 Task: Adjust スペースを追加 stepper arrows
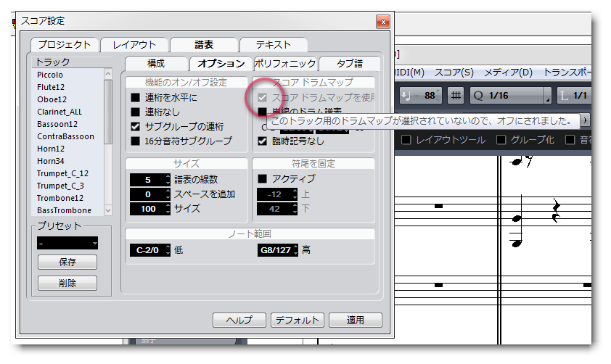[x=168, y=194]
